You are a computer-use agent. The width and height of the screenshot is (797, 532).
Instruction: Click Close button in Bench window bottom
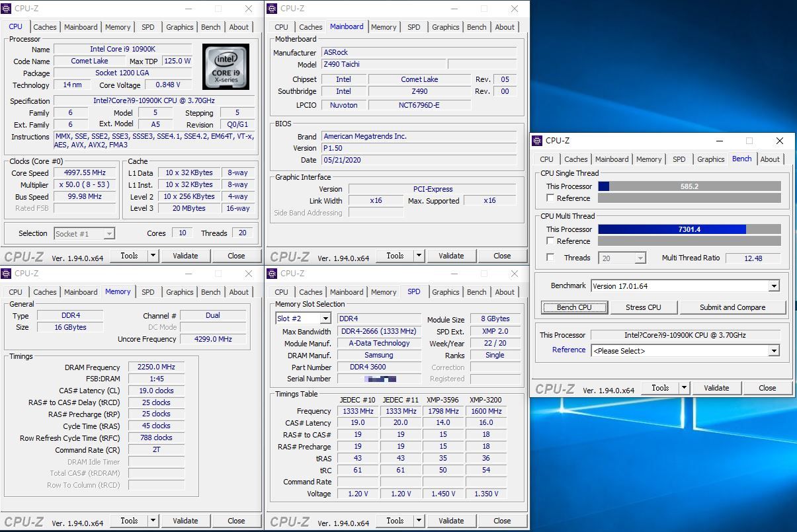point(767,388)
